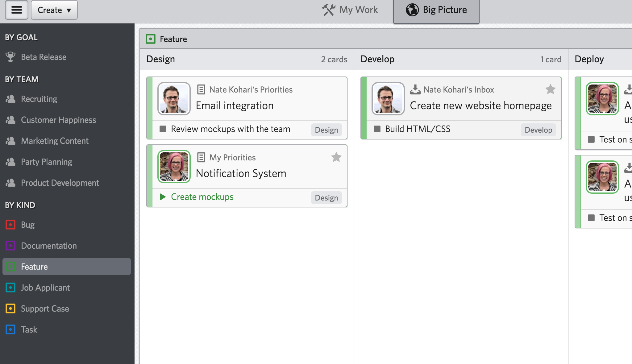This screenshot has height=364, width=632.
Task: Switch to the Big Picture tab
Action: tap(436, 10)
